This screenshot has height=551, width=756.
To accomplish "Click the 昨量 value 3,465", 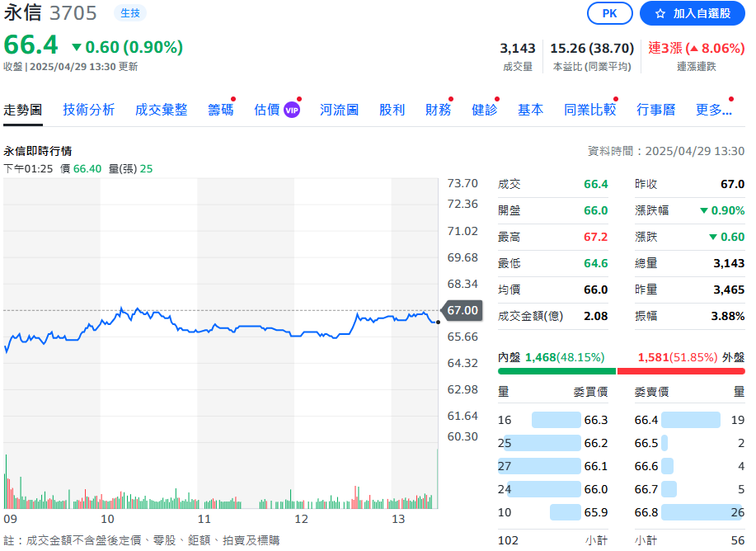I will (x=729, y=290).
